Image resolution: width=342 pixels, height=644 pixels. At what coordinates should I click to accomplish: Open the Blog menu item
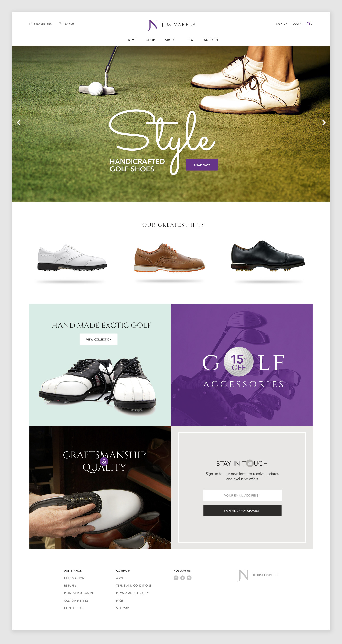coord(190,40)
